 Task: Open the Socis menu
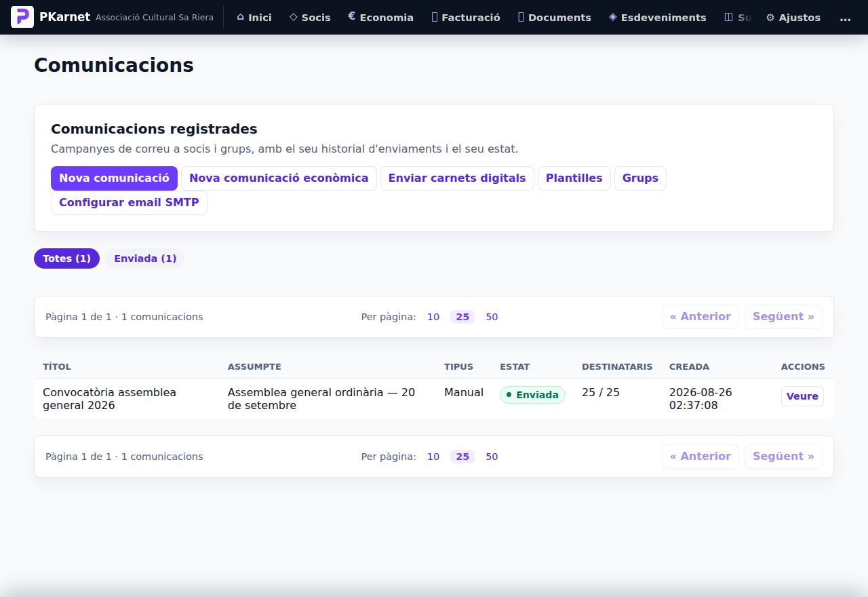pos(310,18)
